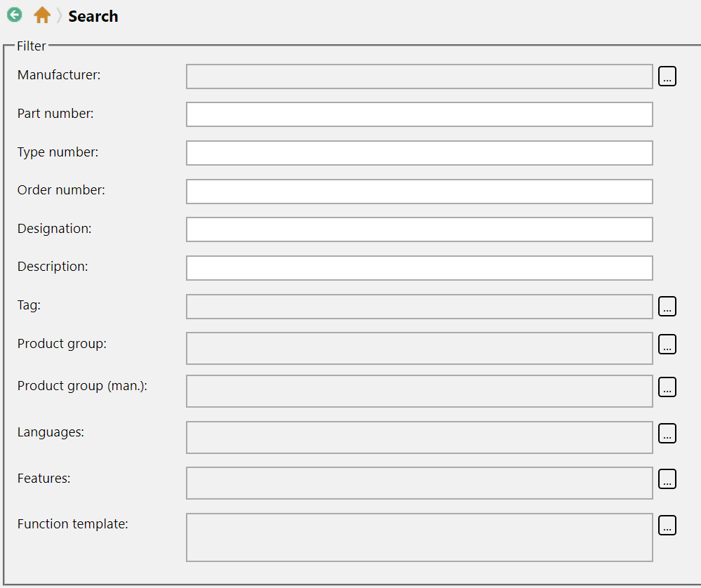
Task: Open the Product group (man.) browse icon
Action: [667, 387]
